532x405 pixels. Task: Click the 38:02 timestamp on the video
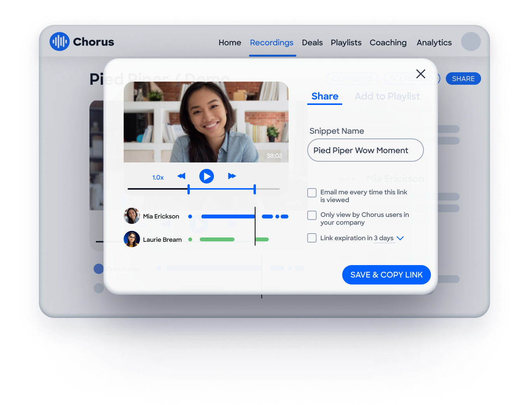pos(274,155)
